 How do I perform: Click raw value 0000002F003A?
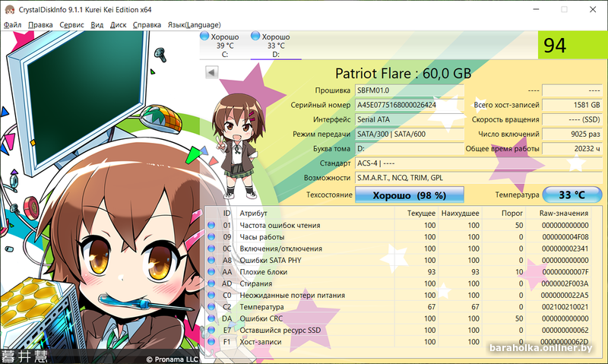(565, 283)
